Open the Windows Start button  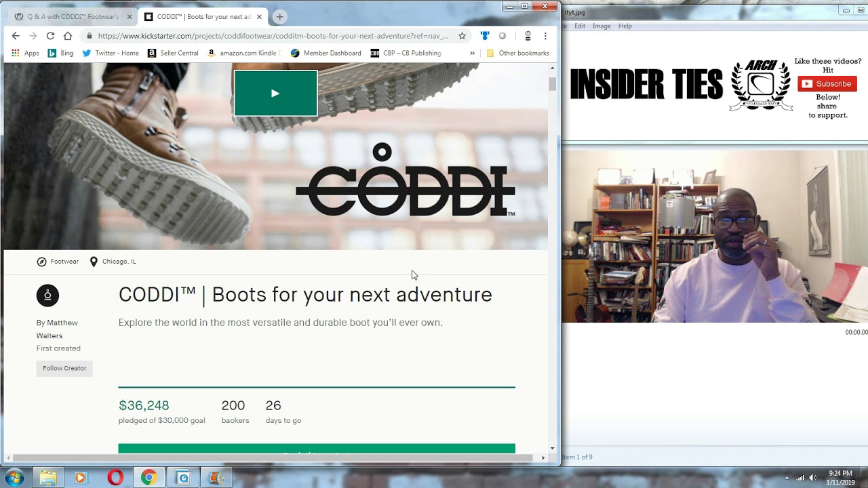[14, 478]
